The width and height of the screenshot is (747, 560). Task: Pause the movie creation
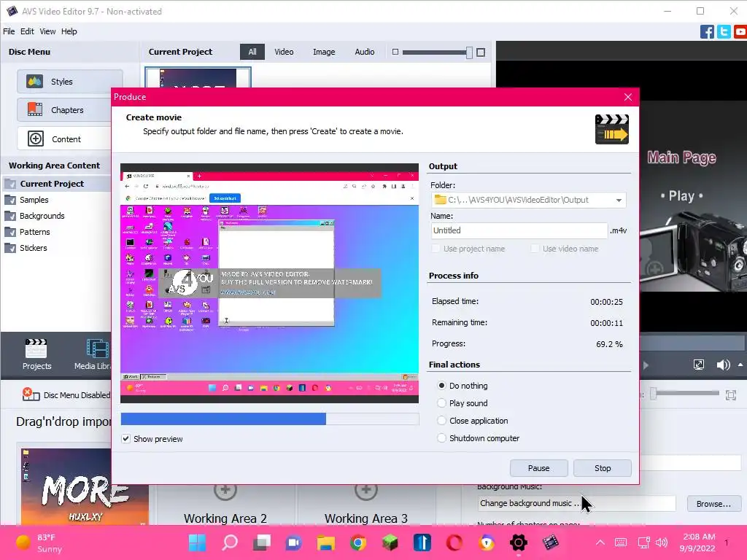point(539,468)
